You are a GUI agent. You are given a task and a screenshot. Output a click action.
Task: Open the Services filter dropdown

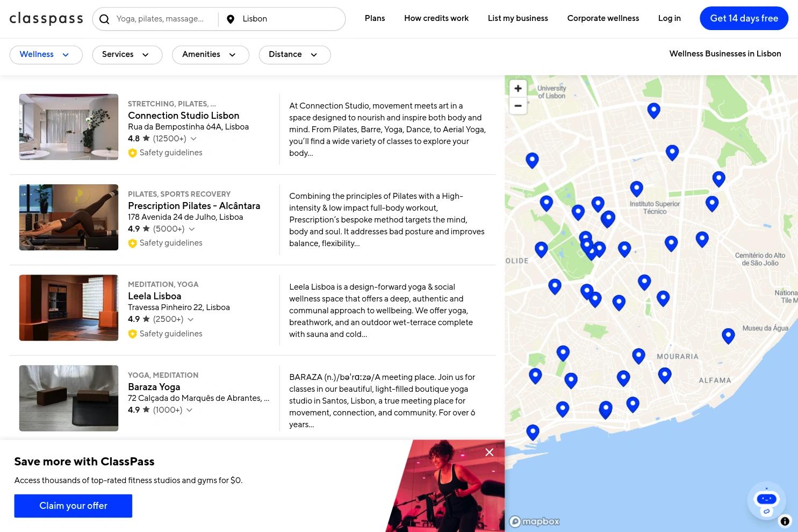(x=127, y=55)
